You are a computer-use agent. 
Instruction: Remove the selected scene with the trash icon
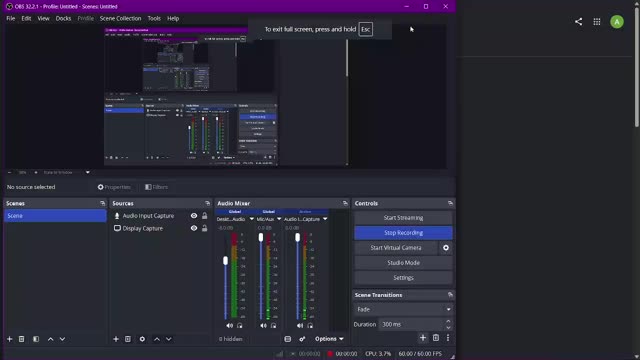point(22,339)
